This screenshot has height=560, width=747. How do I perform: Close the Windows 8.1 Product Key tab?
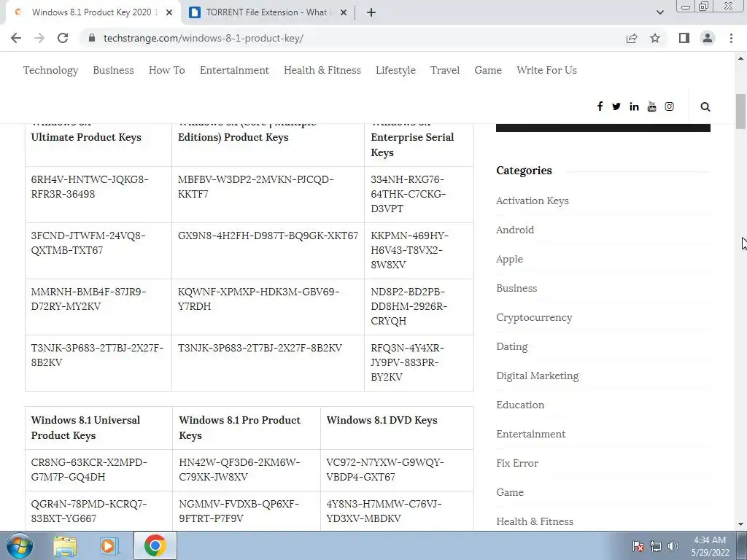pyautogui.click(x=169, y=12)
